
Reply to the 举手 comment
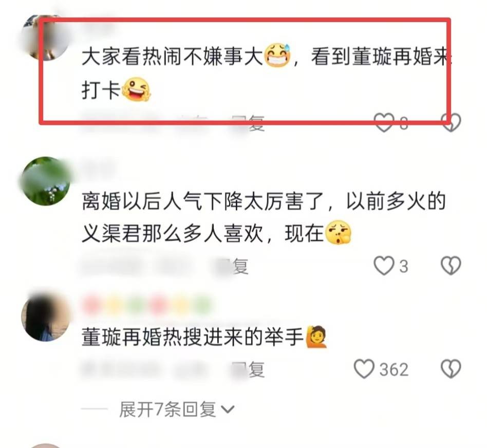coord(249,370)
